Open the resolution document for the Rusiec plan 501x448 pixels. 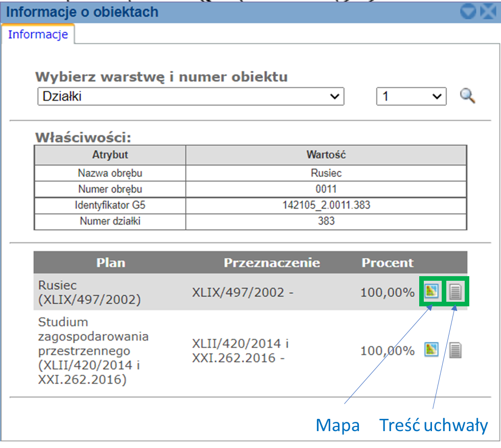456,292
